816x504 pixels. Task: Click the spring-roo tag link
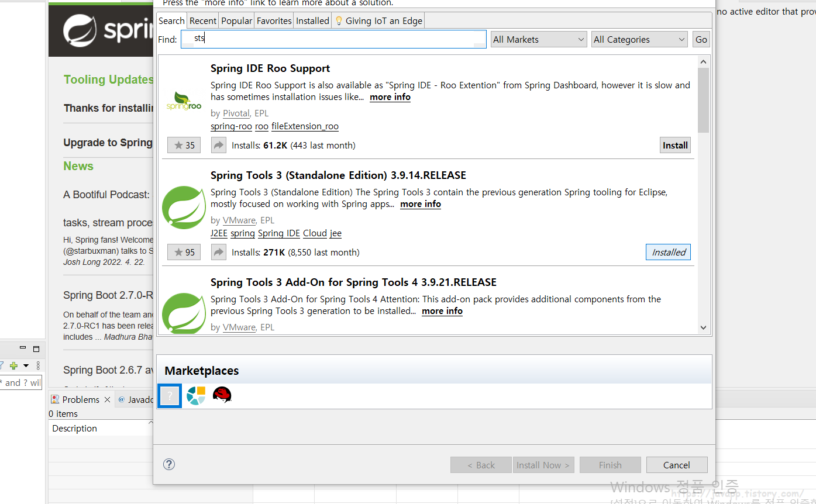point(231,126)
